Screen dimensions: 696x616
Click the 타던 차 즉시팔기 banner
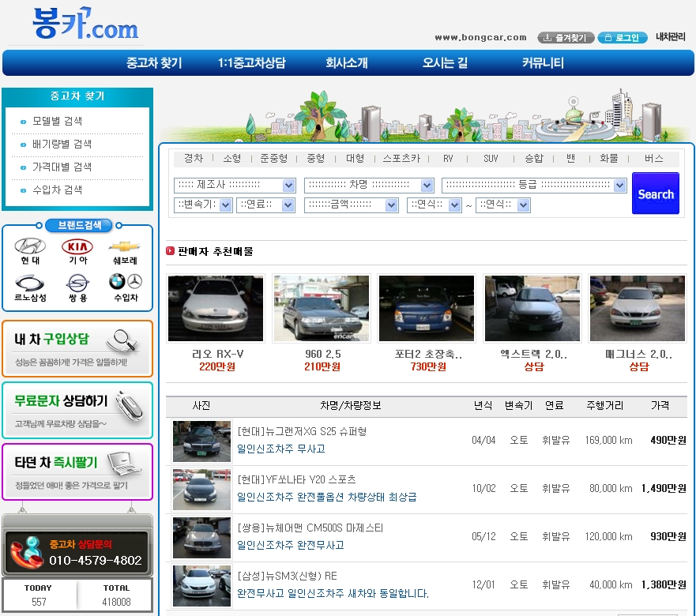coord(77,471)
